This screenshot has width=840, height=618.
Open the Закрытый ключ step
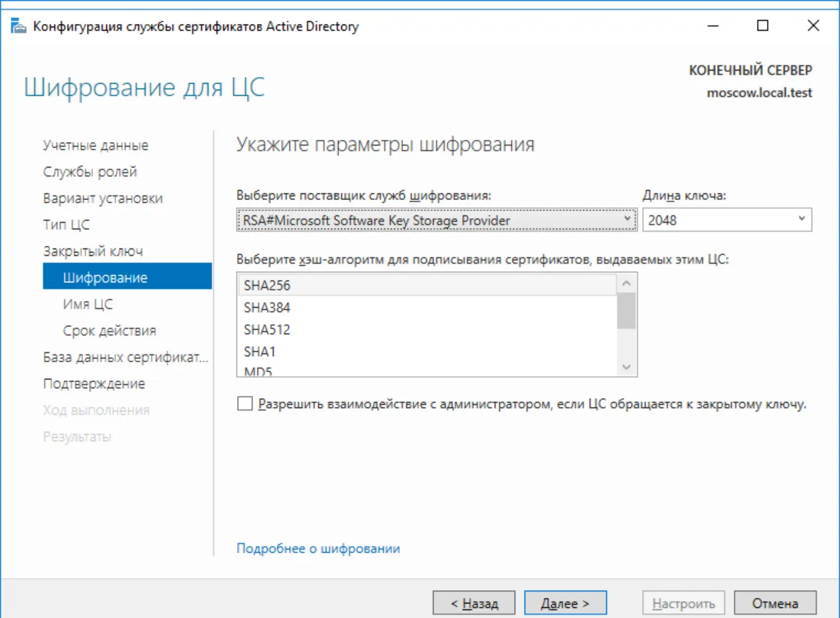pos(93,251)
